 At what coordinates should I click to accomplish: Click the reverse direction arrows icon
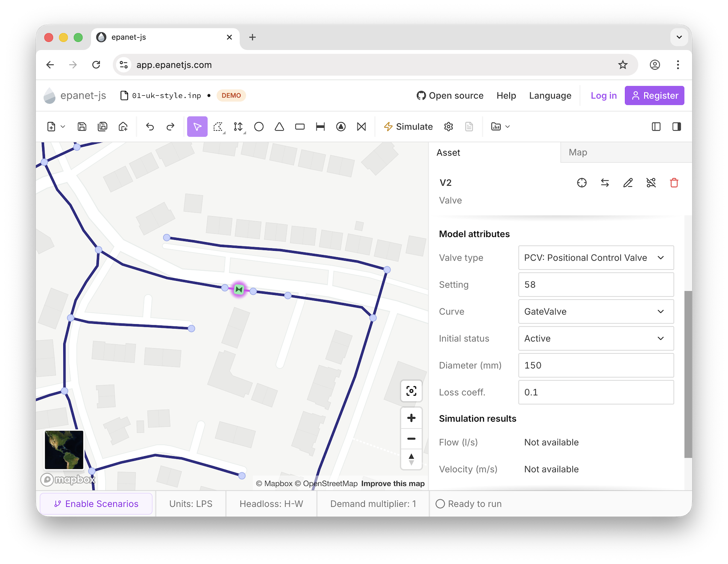click(605, 183)
